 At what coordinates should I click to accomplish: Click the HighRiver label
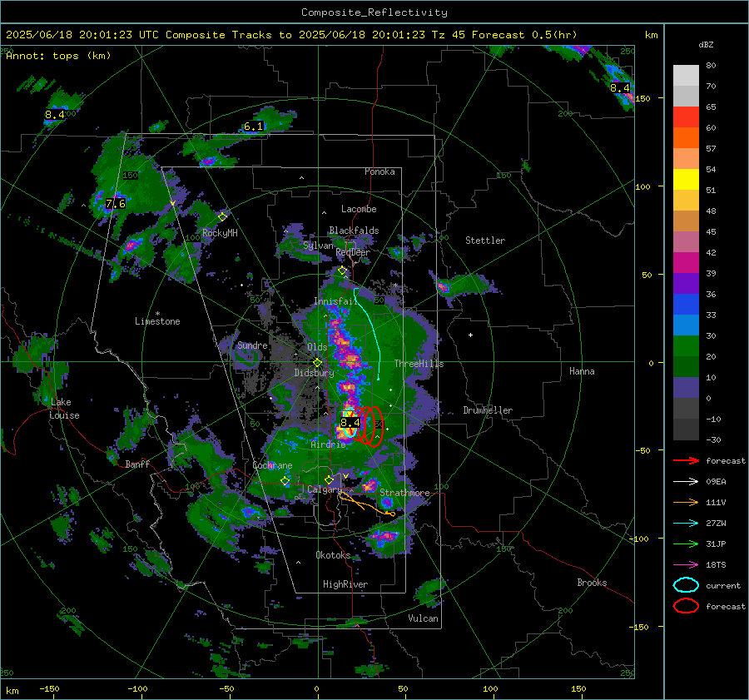click(345, 584)
